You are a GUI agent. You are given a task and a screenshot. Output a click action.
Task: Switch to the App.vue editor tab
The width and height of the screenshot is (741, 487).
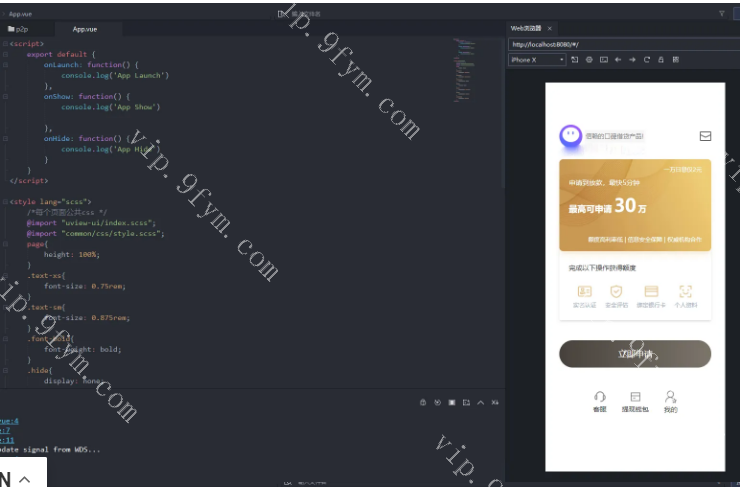pyautogui.click(x=85, y=29)
